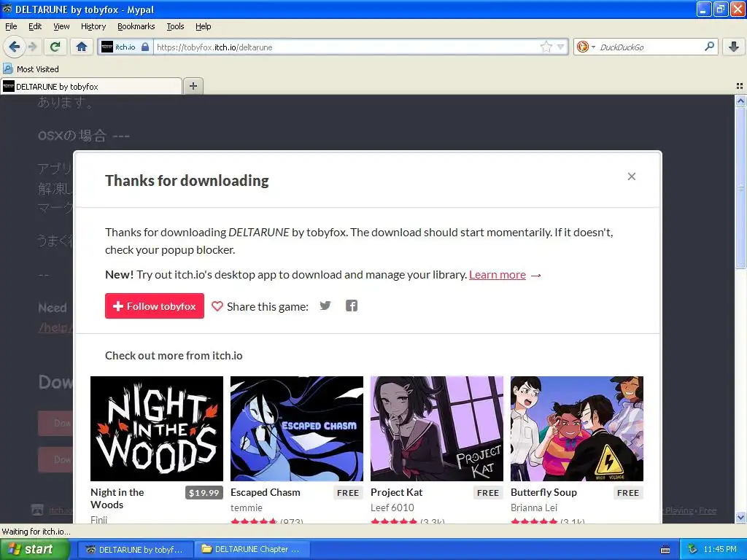
Task: Open the DuckDuckGo search engine selector
Action: pos(586,47)
